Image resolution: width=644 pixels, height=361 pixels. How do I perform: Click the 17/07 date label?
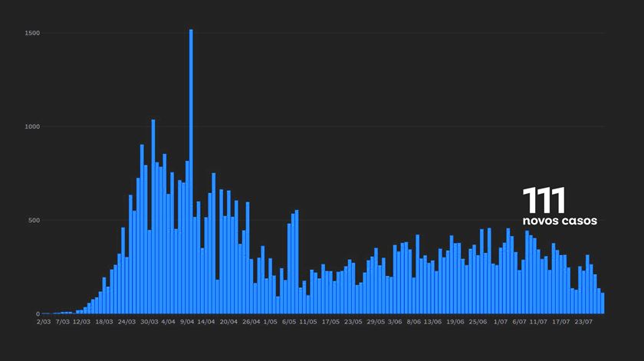tap(560, 322)
